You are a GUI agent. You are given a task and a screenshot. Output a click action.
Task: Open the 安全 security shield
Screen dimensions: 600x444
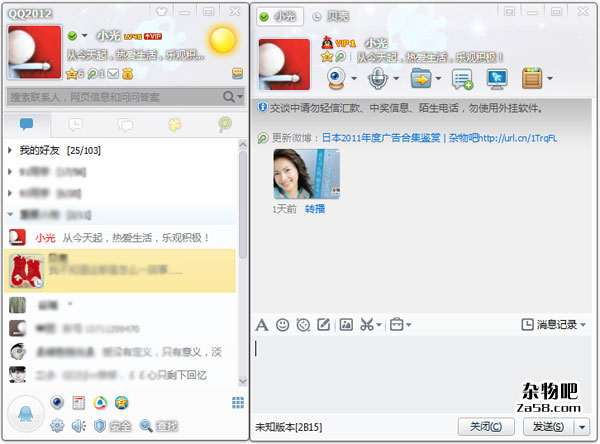(x=112, y=426)
